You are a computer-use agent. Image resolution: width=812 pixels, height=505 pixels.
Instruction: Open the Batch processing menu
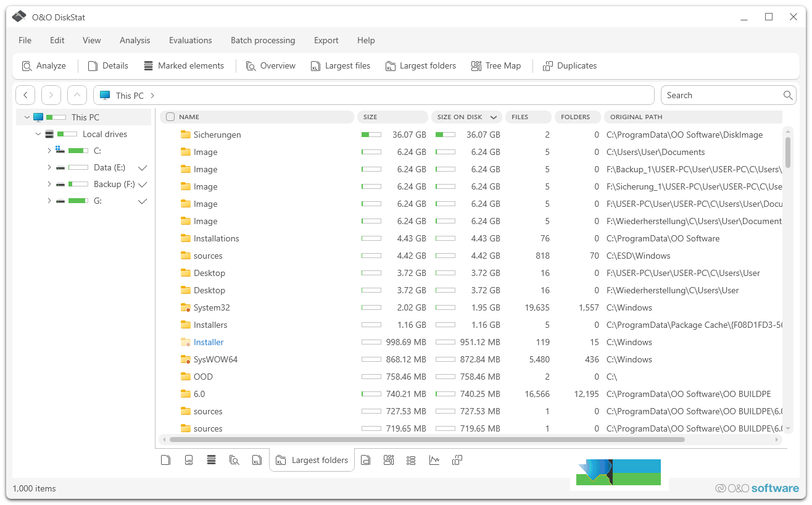pos(263,40)
